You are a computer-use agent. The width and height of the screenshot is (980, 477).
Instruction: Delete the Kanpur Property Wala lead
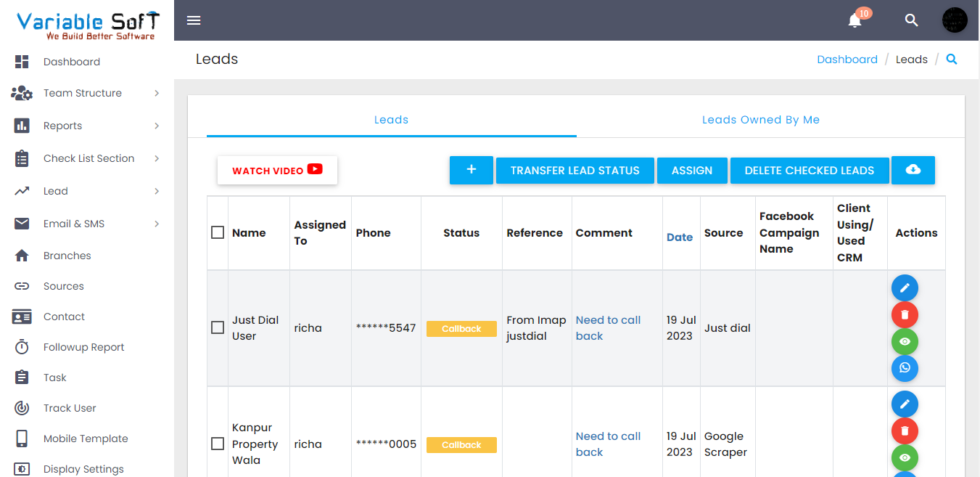point(905,431)
